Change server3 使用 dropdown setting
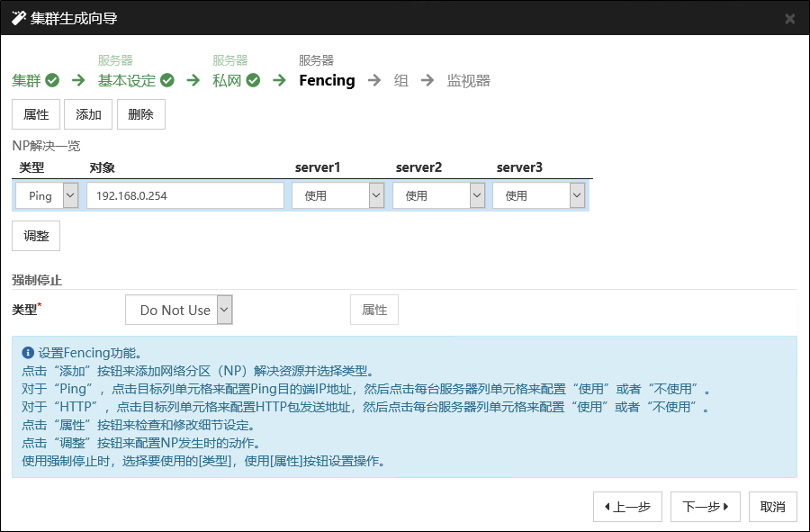The height and width of the screenshot is (532, 810). click(539, 195)
